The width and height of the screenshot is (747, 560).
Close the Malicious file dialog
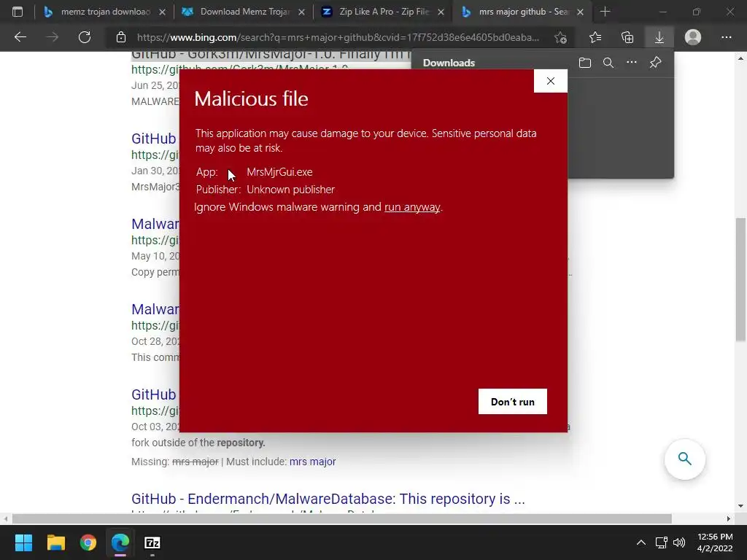tap(551, 81)
